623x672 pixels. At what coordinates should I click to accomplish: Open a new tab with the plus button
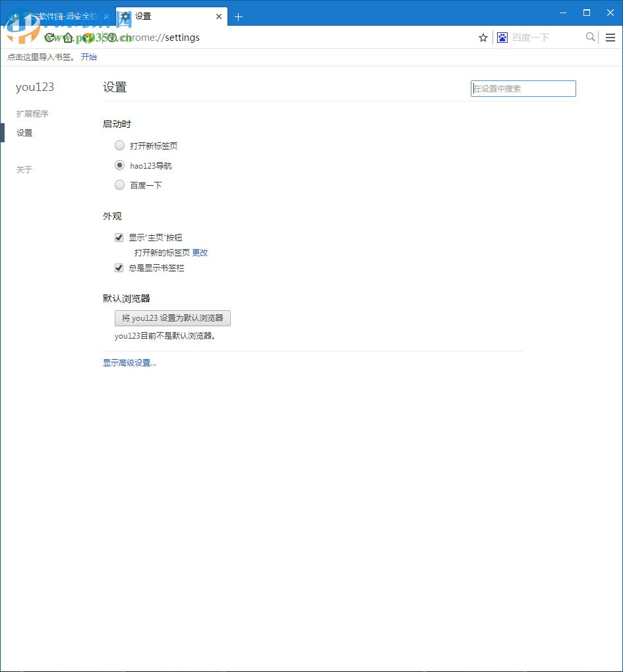tap(239, 16)
